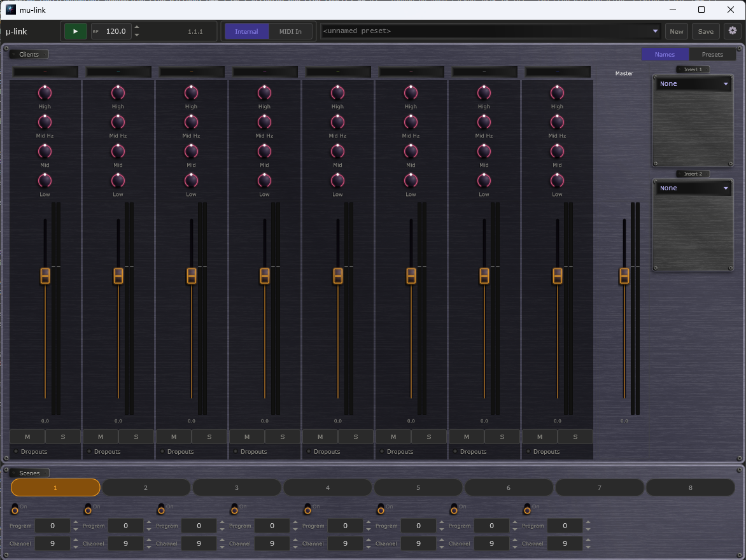Screen dimensions: 746x560
Task: Open the Insert 1 effect dropdown
Action: (693, 84)
